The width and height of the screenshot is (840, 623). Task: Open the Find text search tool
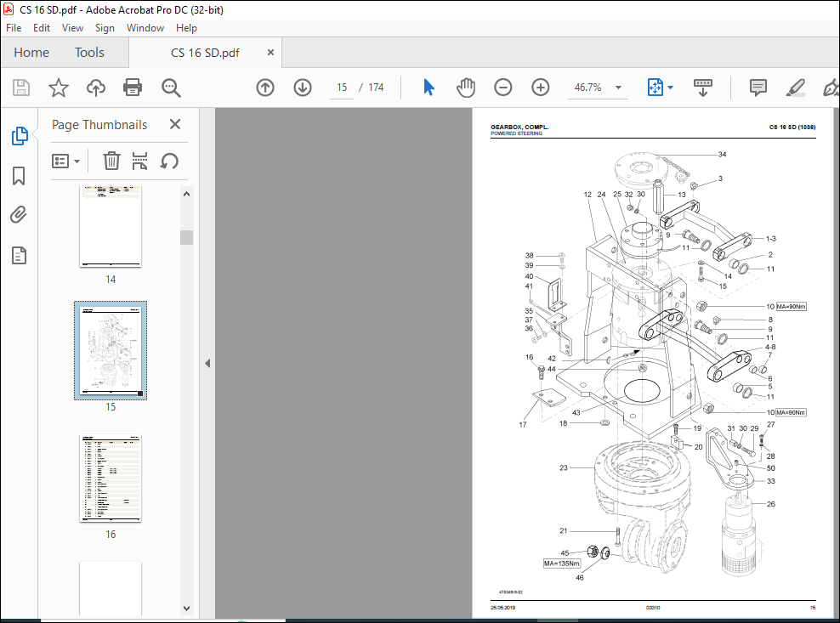click(x=171, y=88)
